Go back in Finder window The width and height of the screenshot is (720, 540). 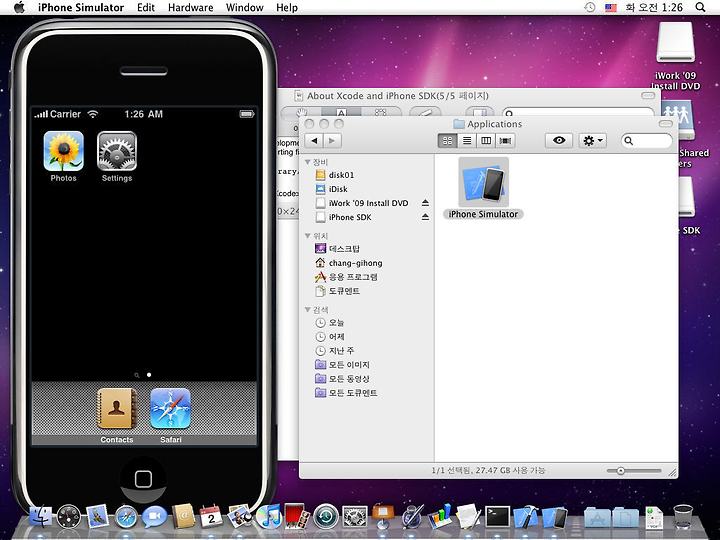pyautogui.click(x=314, y=141)
